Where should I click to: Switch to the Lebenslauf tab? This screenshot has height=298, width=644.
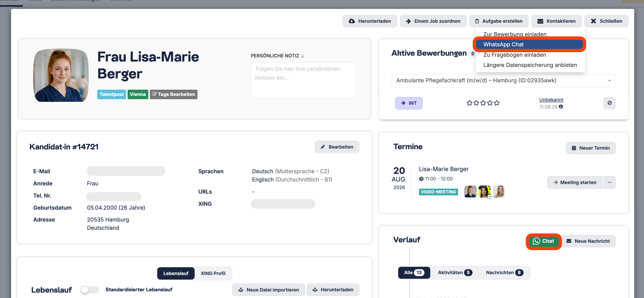coord(176,273)
